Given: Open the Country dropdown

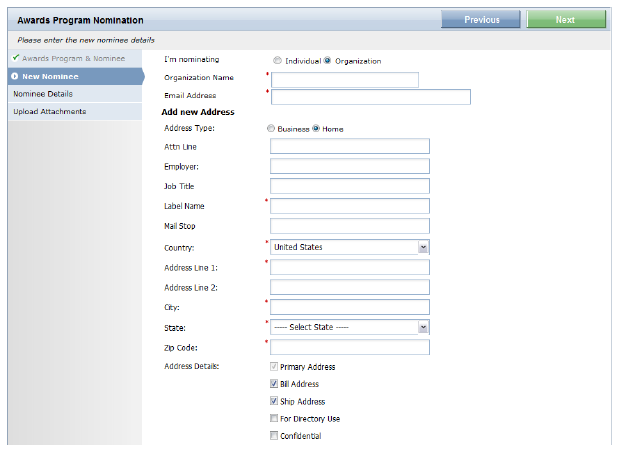Looking at the screenshot, I should [423, 247].
